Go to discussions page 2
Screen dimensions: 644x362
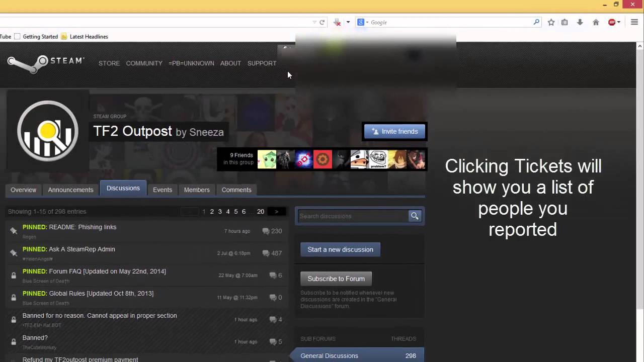point(212,212)
